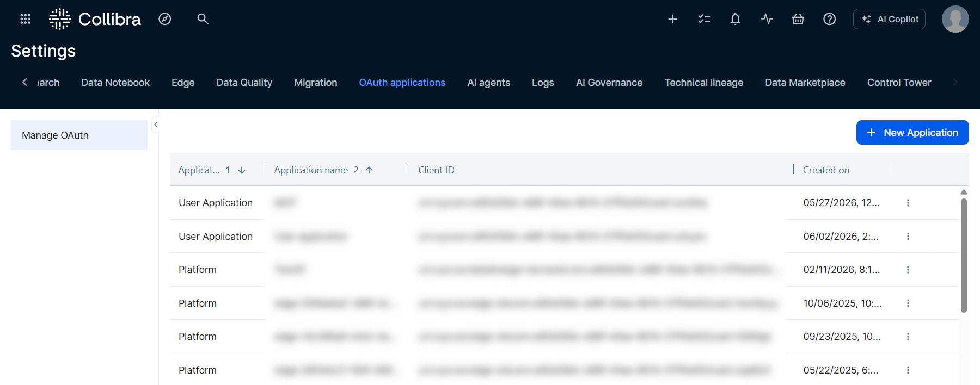
Task: Switch to the Data Quality tab
Action: click(x=244, y=83)
